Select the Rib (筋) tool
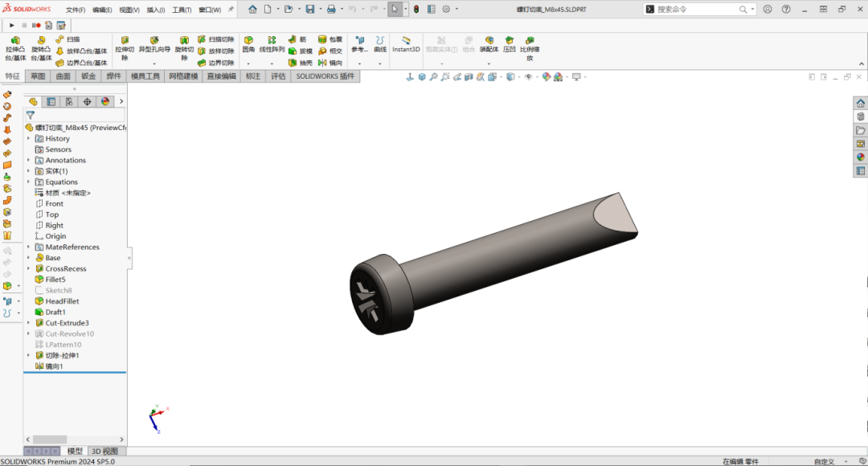868x466 pixels. [x=297, y=39]
